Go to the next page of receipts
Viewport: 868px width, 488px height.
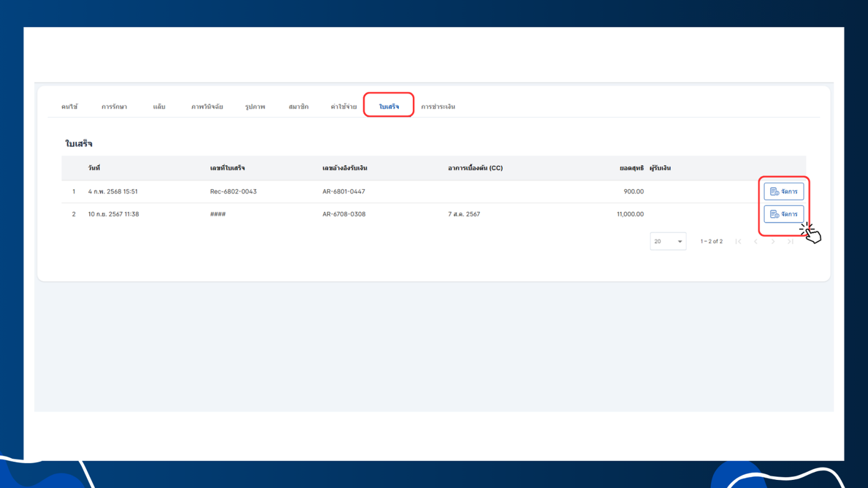tap(773, 241)
